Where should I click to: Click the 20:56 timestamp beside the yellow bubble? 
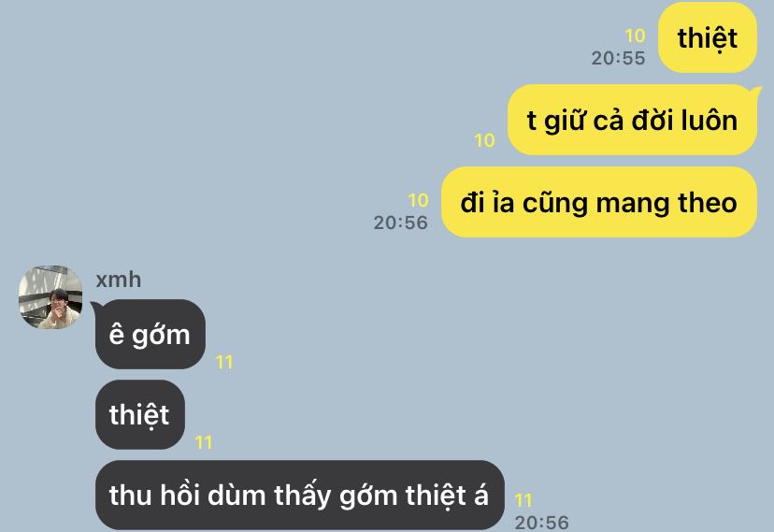[x=400, y=223]
